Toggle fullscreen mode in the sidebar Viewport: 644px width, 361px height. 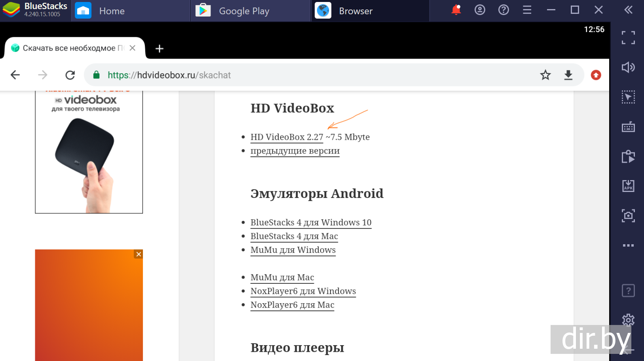[628, 38]
